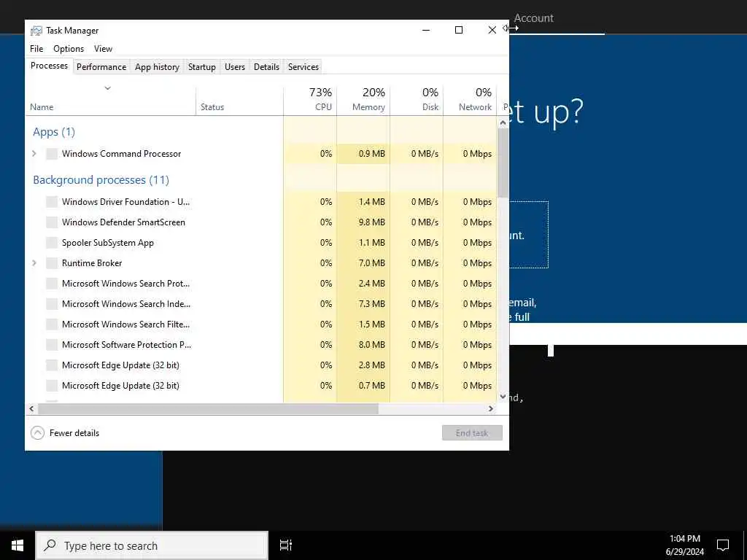Sort processes by the CPU column

coord(310,99)
